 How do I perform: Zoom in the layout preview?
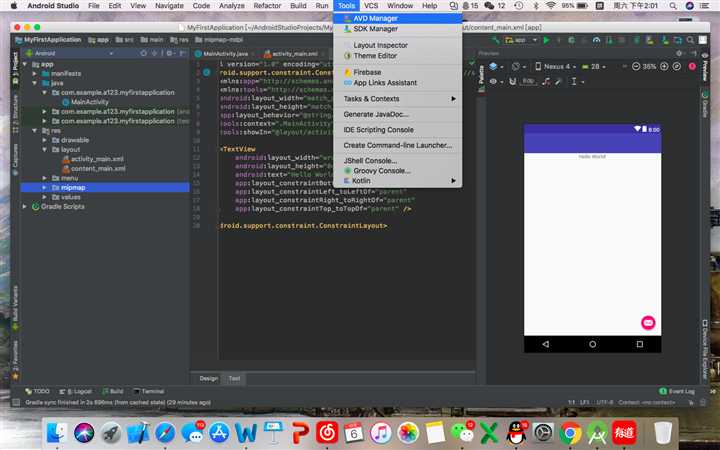pyautogui.click(x=664, y=67)
